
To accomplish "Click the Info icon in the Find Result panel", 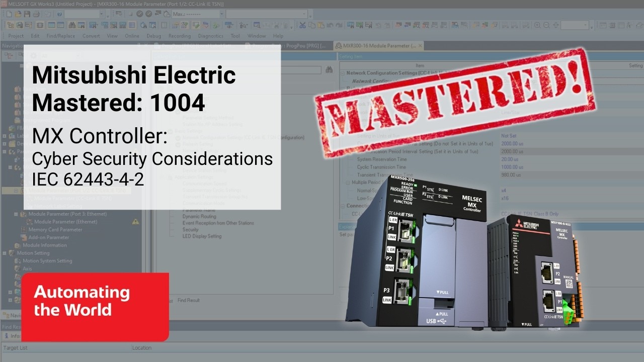I will tap(7, 336).
